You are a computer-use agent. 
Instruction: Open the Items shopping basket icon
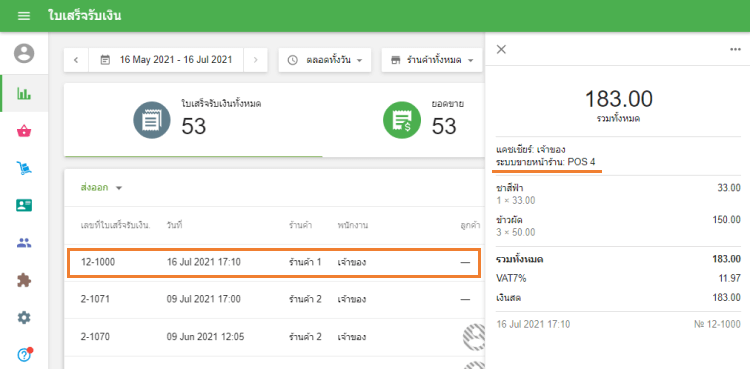[24, 131]
